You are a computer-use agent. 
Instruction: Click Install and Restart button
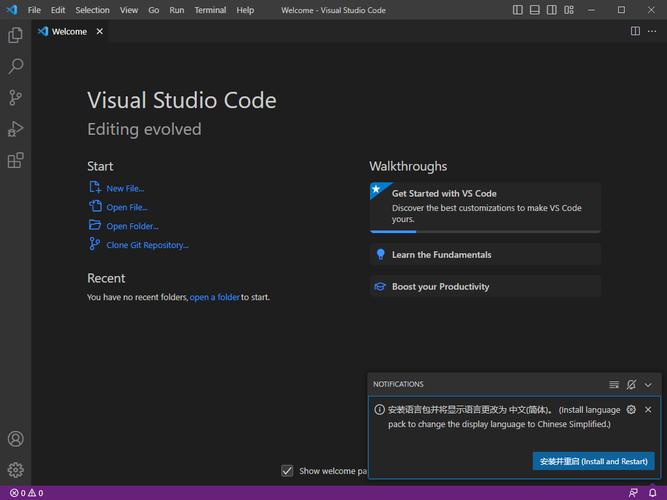tap(593, 461)
